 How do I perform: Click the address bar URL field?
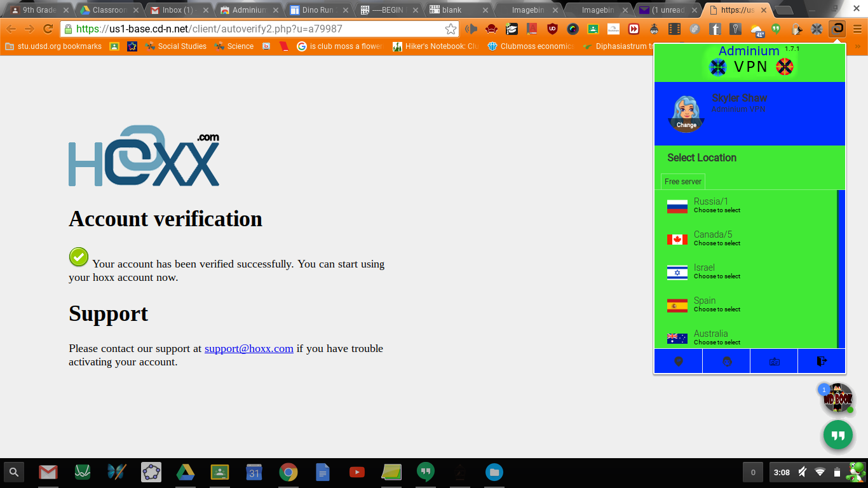click(x=260, y=29)
